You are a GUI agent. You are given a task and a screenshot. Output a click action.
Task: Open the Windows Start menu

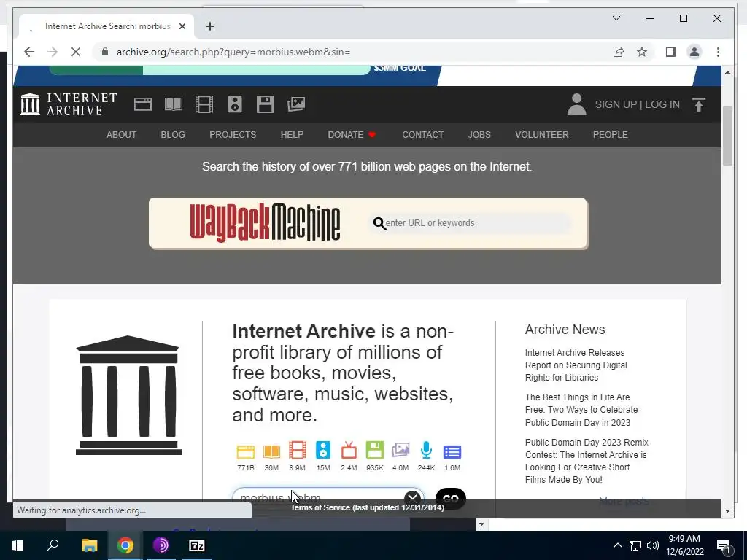click(18, 545)
